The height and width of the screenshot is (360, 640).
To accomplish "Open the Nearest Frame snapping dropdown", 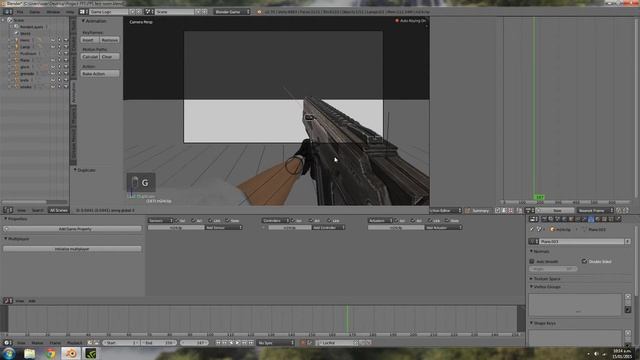I will (595, 211).
